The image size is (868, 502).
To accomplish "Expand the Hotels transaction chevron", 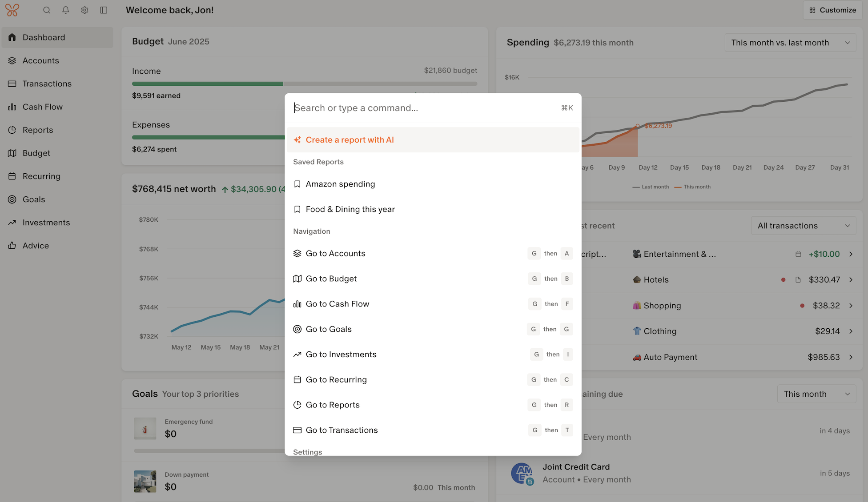I will [x=851, y=280].
